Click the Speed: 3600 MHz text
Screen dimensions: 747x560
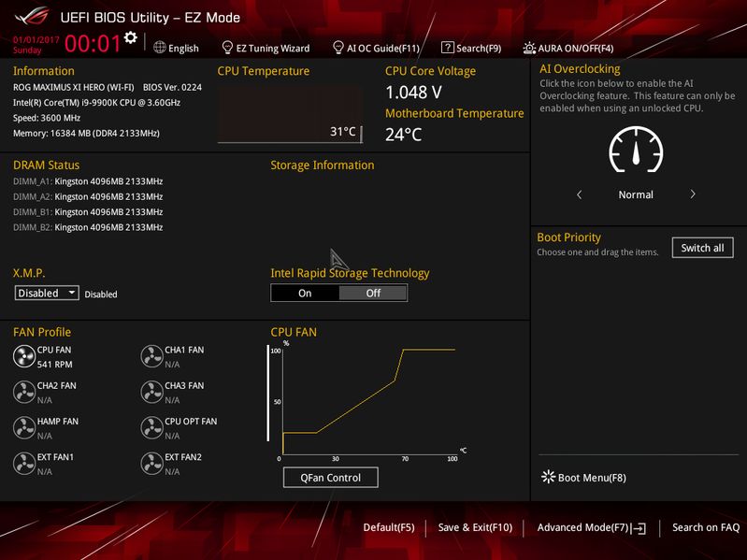tap(47, 118)
